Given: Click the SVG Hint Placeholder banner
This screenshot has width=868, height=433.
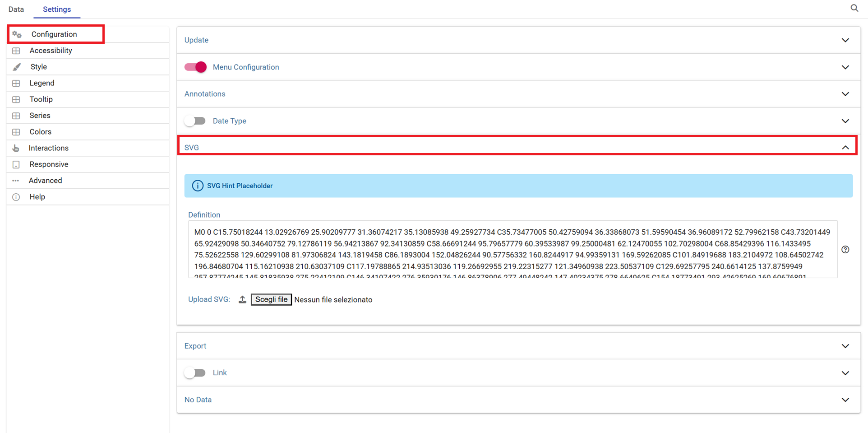Looking at the screenshot, I should [518, 186].
